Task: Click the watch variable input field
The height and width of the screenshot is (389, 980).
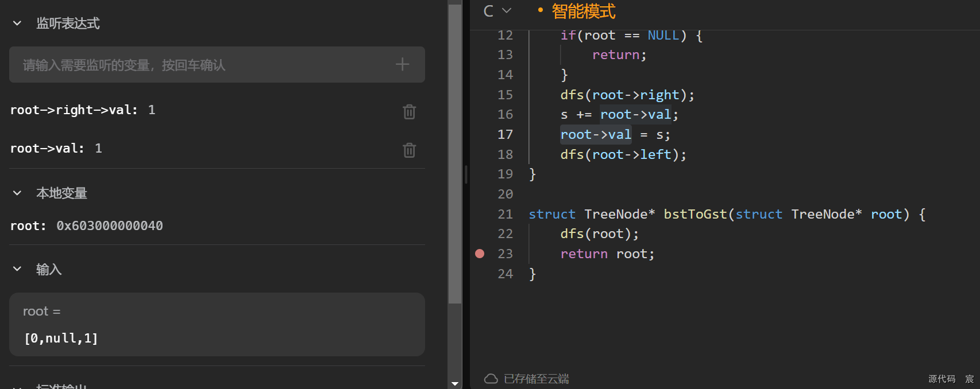Action: pos(217,65)
